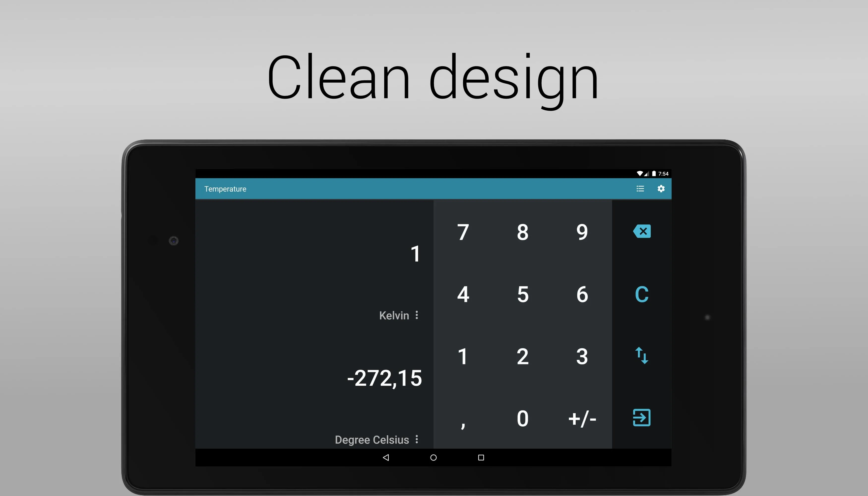Expand Kelvin unit options menu
Screen dimensions: 868x496
point(419,315)
